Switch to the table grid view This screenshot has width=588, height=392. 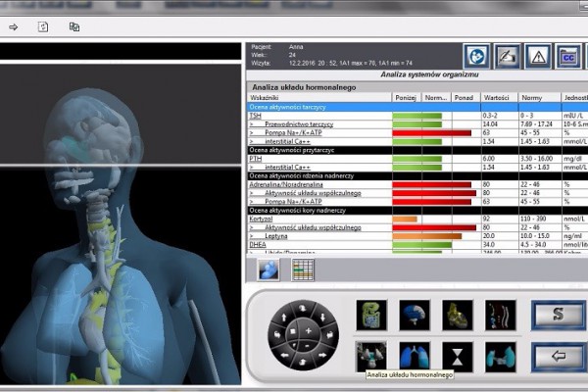pos(303,269)
